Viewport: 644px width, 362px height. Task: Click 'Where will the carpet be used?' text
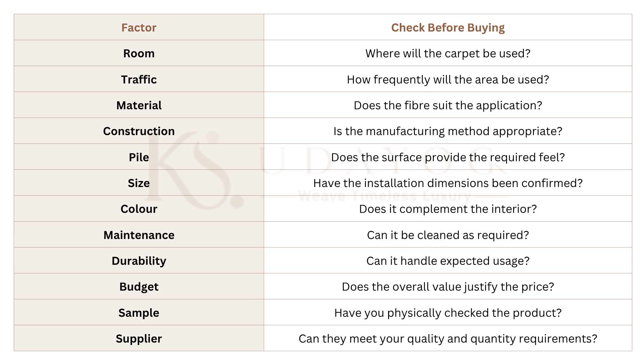tap(448, 53)
